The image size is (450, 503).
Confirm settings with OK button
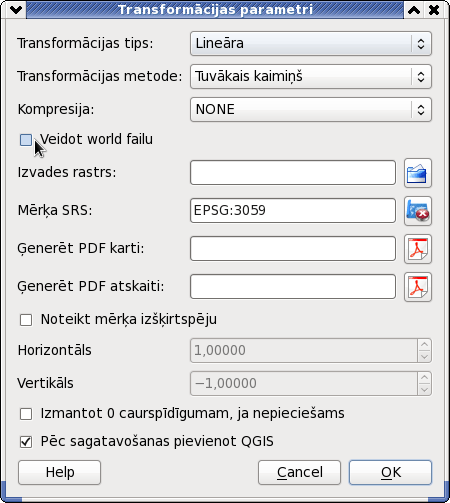pos(390,472)
